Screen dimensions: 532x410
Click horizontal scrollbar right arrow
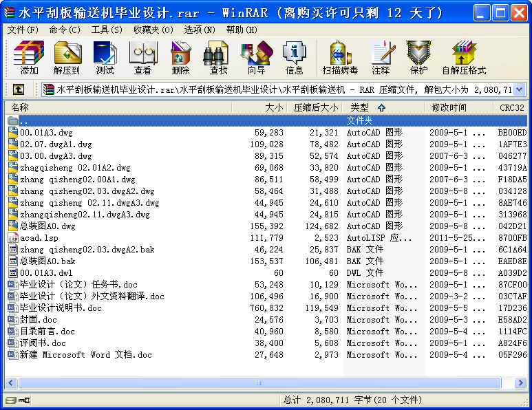pos(520,383)
